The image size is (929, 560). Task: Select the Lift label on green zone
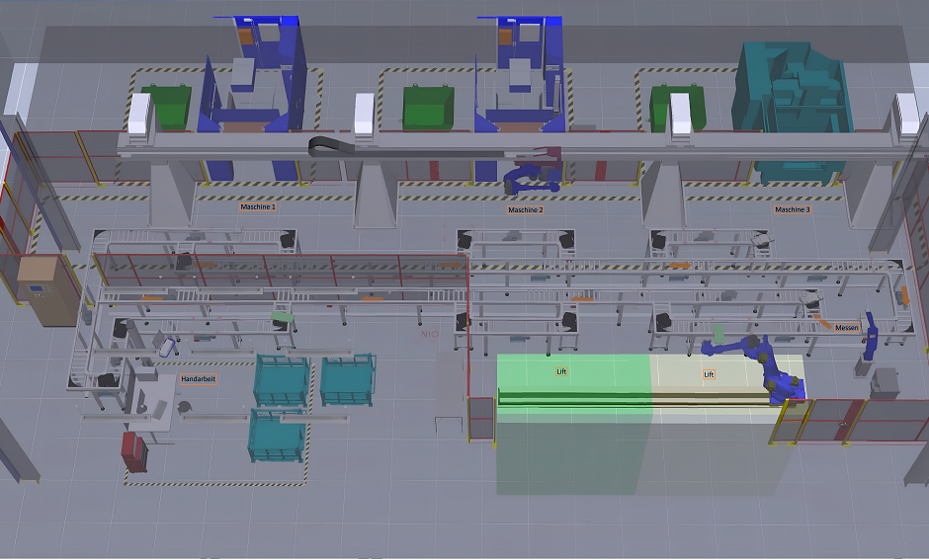560,374
